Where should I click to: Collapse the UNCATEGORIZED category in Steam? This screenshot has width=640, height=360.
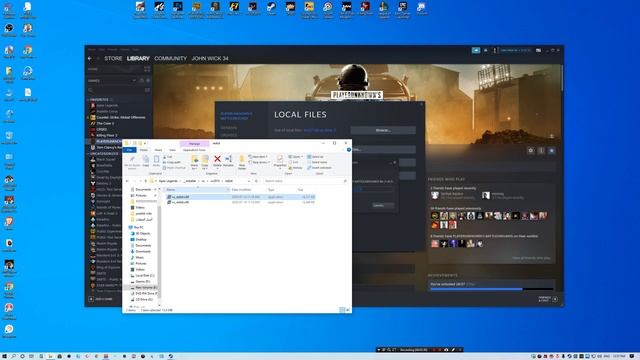pos(103,153)
